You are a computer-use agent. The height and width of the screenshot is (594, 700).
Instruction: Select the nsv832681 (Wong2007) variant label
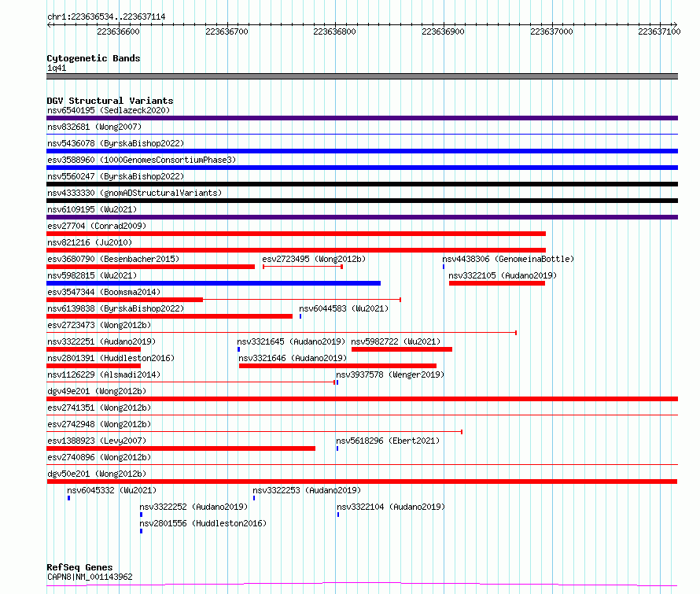pos(94,127)
